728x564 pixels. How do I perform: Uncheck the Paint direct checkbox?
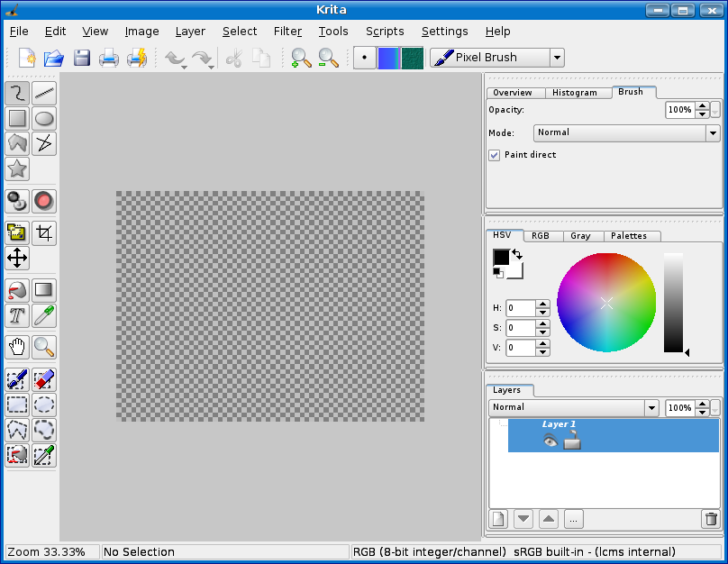pos(495,155)
